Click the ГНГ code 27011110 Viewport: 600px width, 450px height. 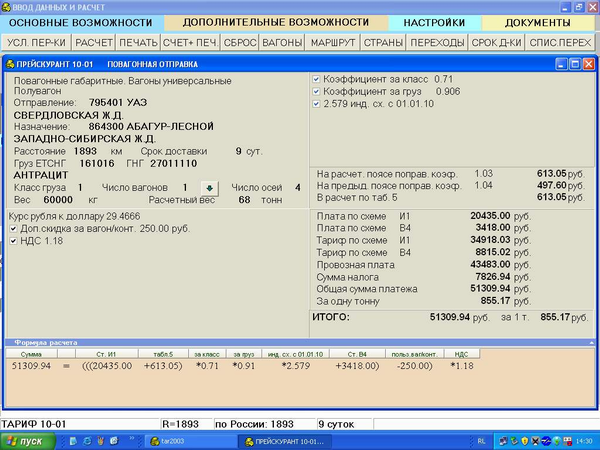174,163
